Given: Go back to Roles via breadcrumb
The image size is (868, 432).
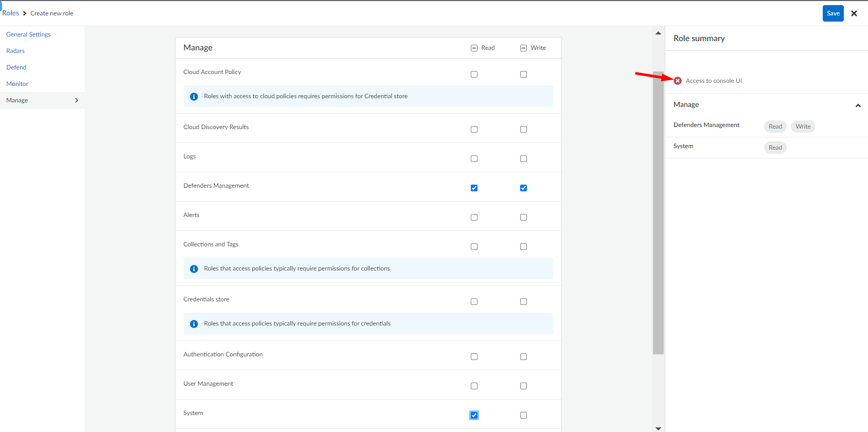Looking at the screenshot, I should point(10,13).
